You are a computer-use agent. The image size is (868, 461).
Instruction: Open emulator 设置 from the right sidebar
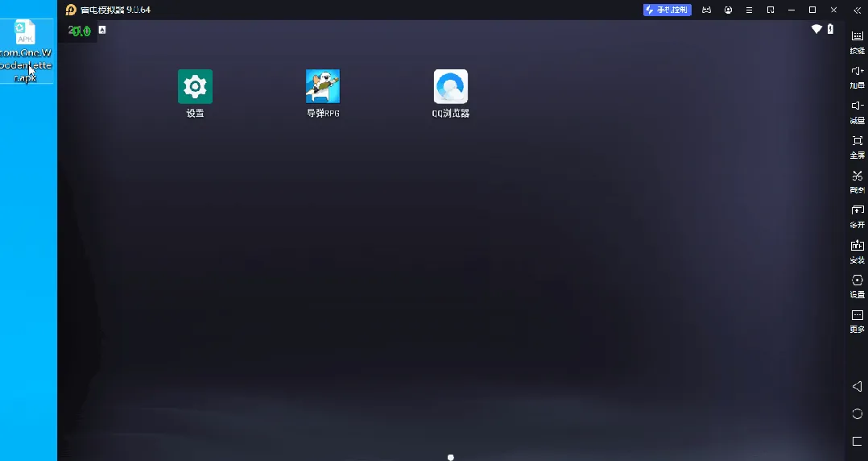coord(857,286)
